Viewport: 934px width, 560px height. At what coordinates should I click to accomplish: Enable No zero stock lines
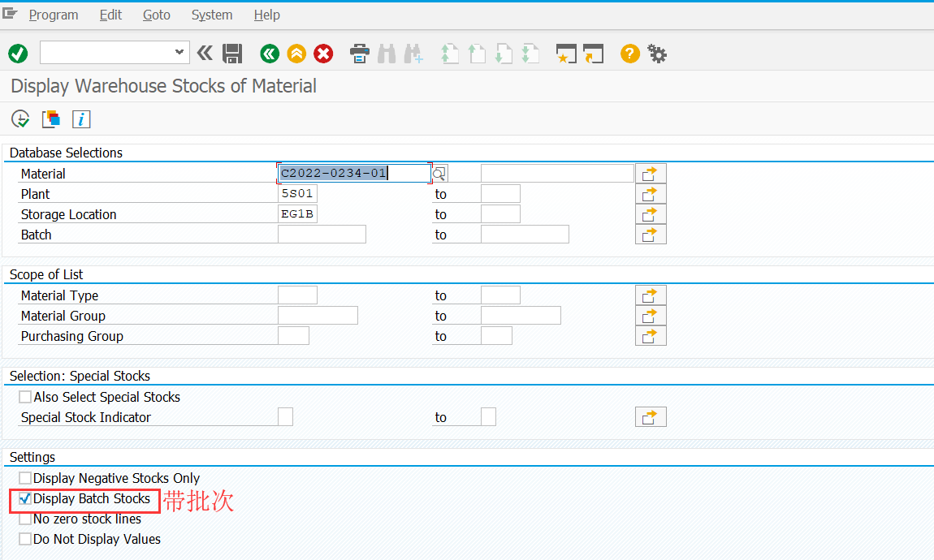(24, 519)
